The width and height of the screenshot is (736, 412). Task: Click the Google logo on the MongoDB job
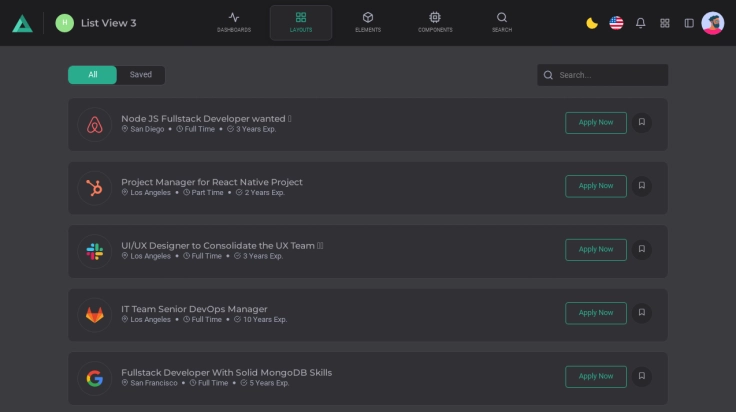click(95, 378)
